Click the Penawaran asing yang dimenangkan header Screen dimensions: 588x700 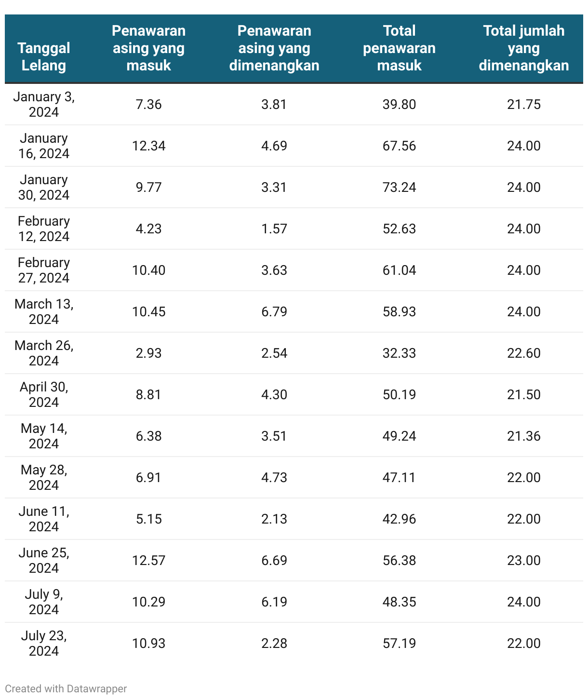(x=274, y=48)
